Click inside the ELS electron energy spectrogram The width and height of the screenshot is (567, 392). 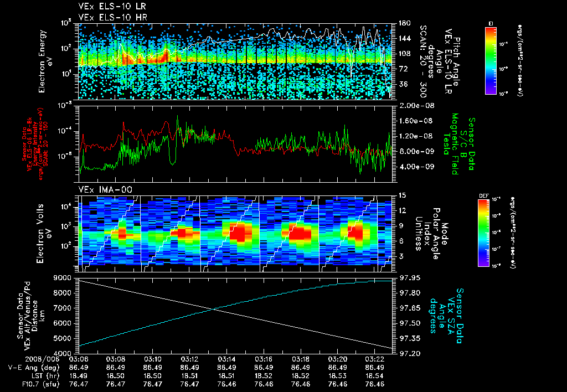(x=235, y=61)
